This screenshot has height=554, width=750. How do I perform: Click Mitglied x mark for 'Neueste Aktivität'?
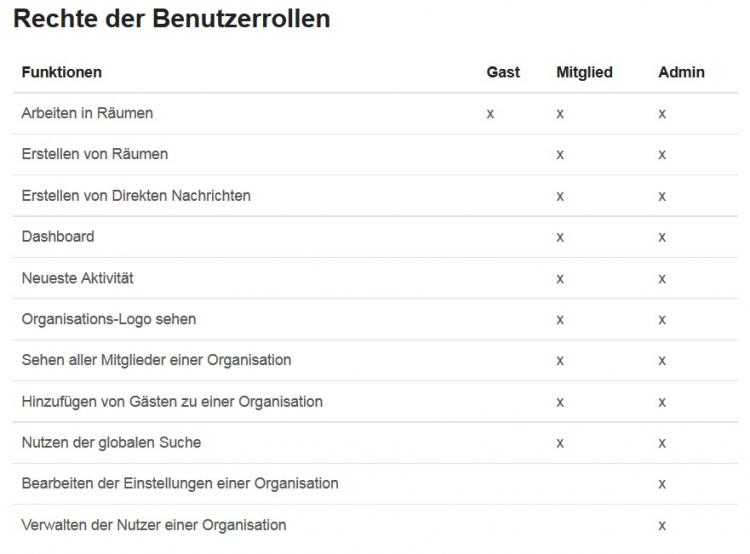tap(560, 278)
